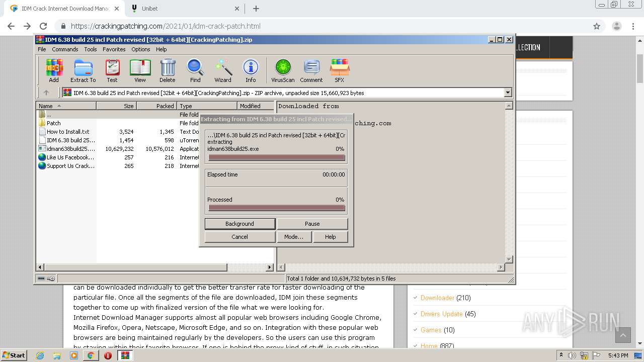The image size is (644, 362).
Task: Open the Games category link
Action: 431,330
